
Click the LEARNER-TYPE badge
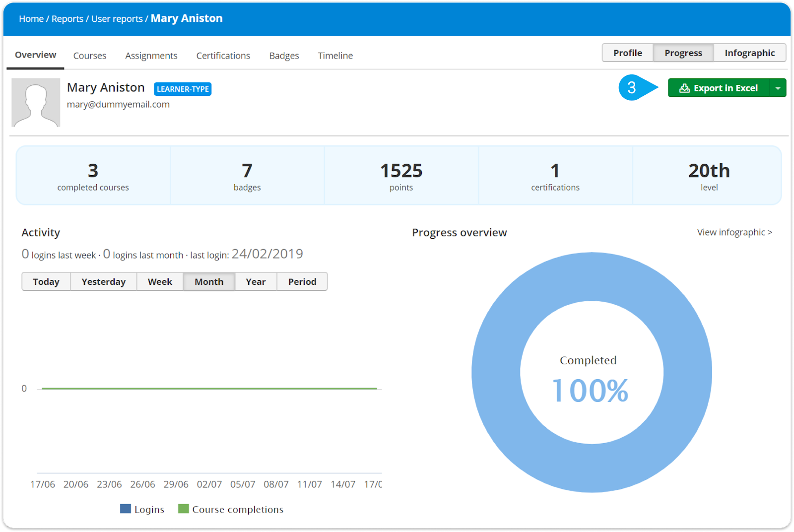[183, 89]
